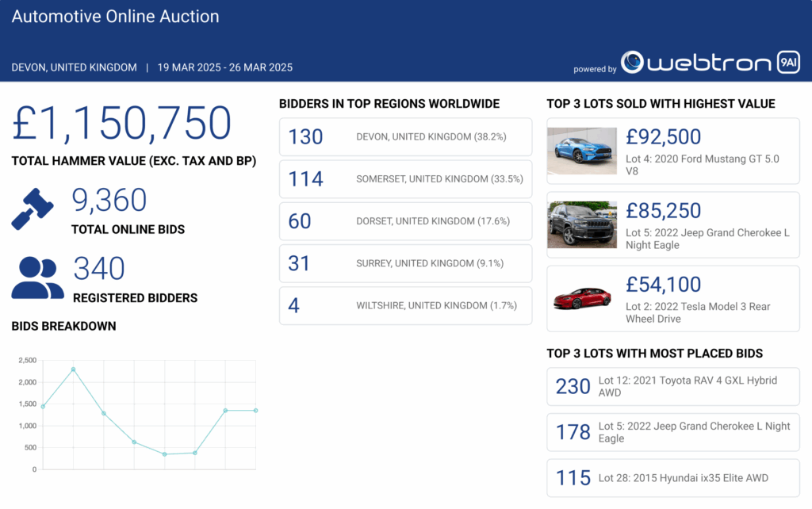Click the peak data point on bids chart
This screenshot has width=812, height=509.
click(73, 369)
